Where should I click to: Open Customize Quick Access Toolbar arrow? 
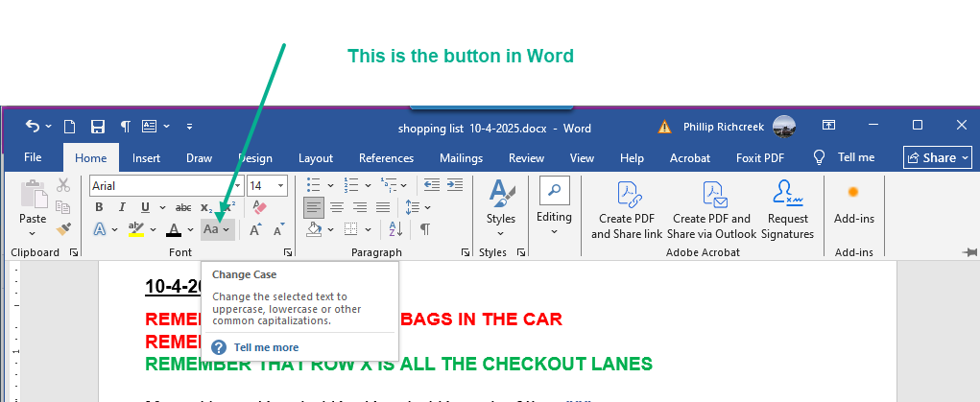click(x=189, y=127)
